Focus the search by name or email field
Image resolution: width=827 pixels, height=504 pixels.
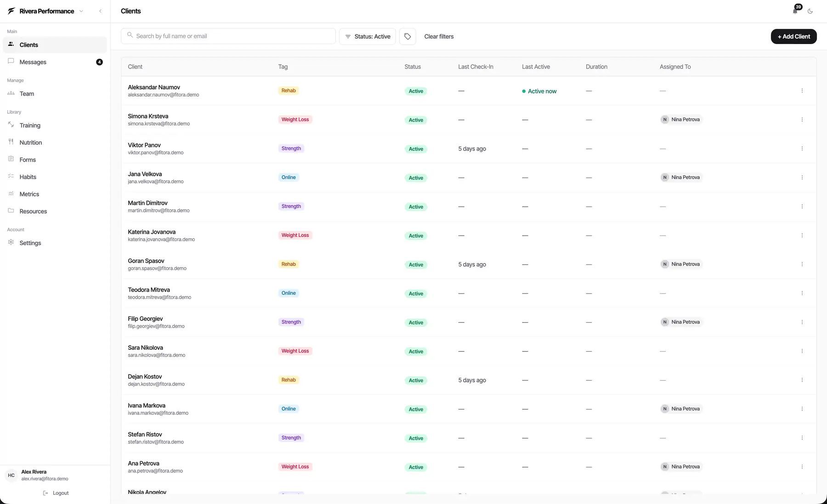tap(228, 36)
